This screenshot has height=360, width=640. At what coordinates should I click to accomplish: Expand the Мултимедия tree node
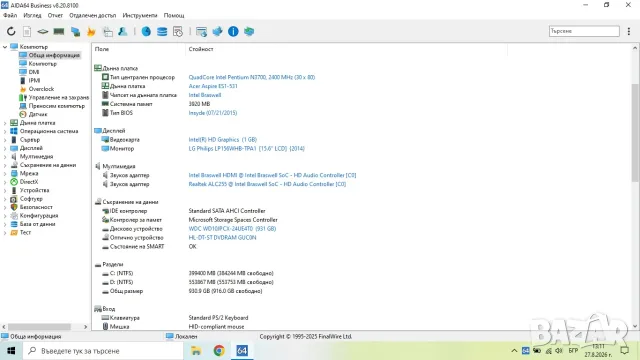click(x=5, y=157)
